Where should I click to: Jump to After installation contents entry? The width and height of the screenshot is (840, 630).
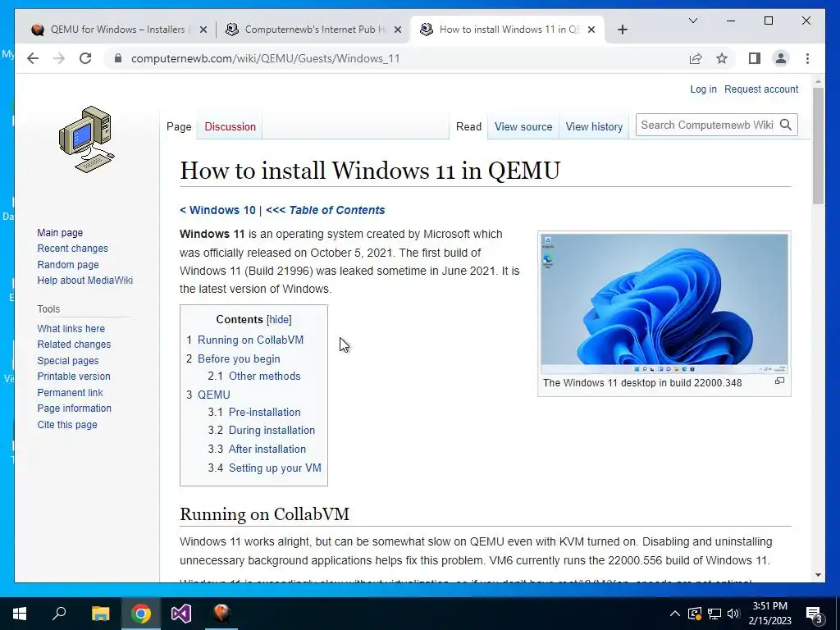267,449
